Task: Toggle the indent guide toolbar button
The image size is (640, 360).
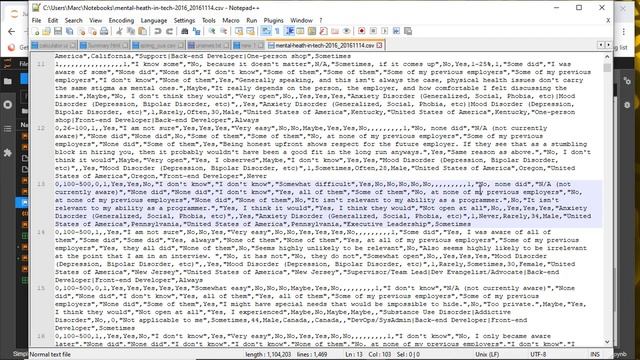Action: pos(289,31)
